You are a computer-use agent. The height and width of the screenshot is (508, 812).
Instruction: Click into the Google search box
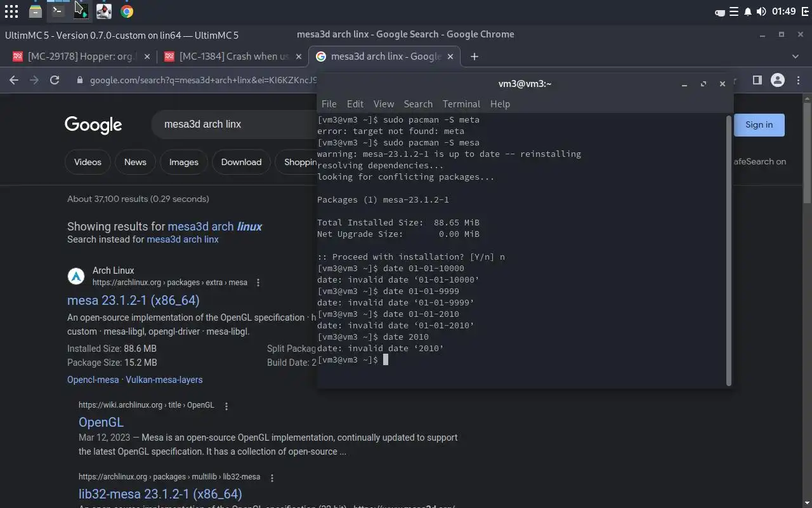[235, 124]
